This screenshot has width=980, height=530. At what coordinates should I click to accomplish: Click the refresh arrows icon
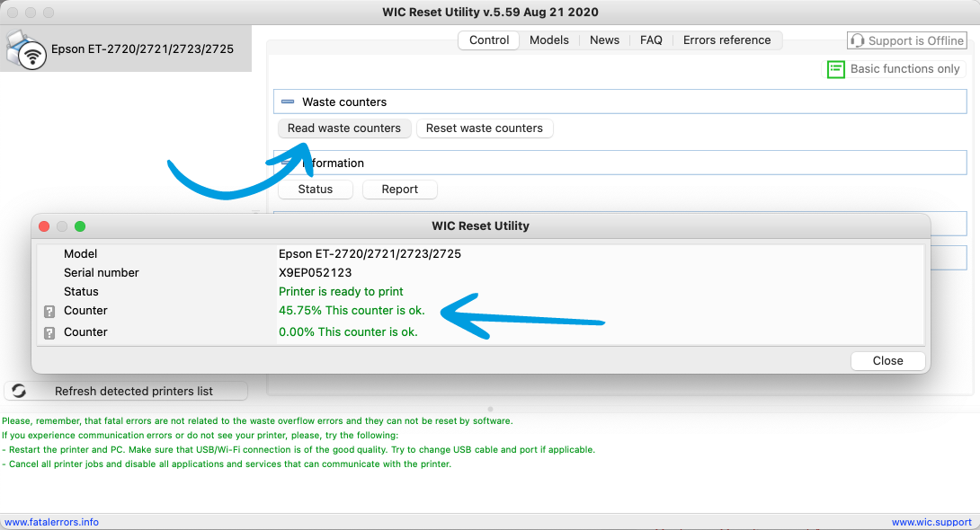[x=19, y=391]
